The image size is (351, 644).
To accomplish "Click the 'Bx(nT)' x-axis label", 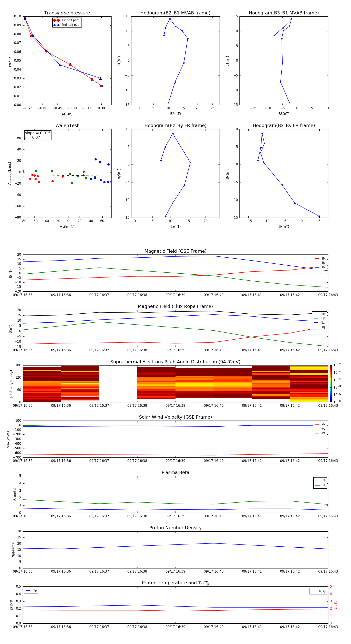I will [x=284, y=227].
